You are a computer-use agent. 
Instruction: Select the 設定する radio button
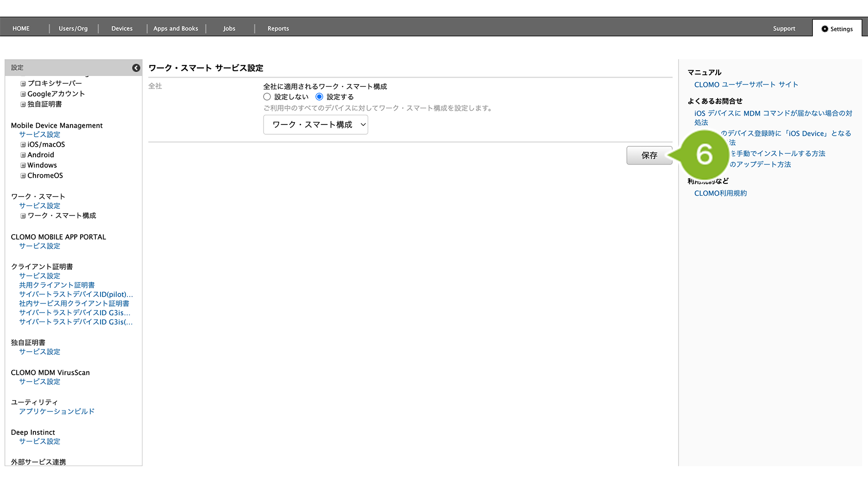[319, 97]
